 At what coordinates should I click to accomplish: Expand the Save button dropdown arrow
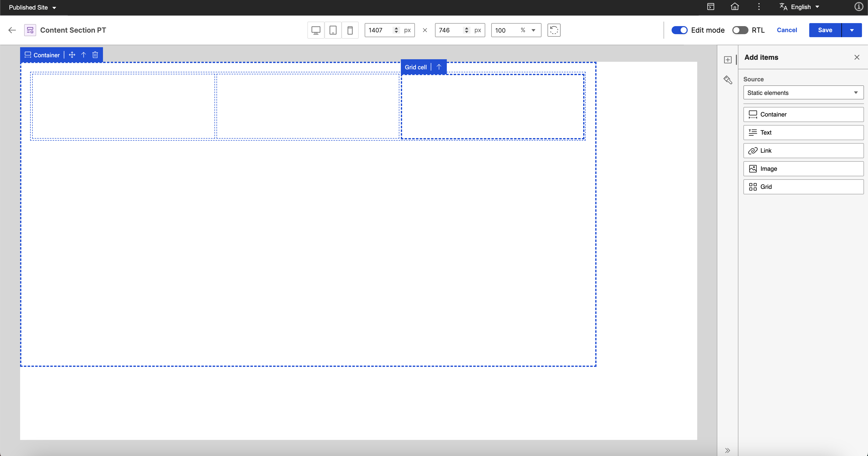click(x=851, y=30)
